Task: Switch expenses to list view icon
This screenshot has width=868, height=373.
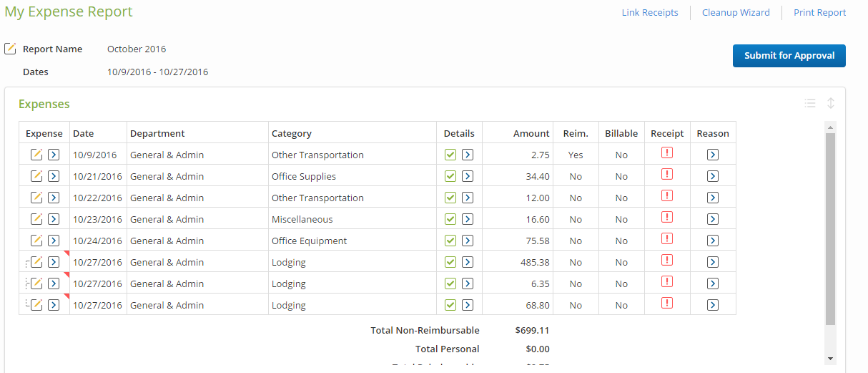Action: 810,103
